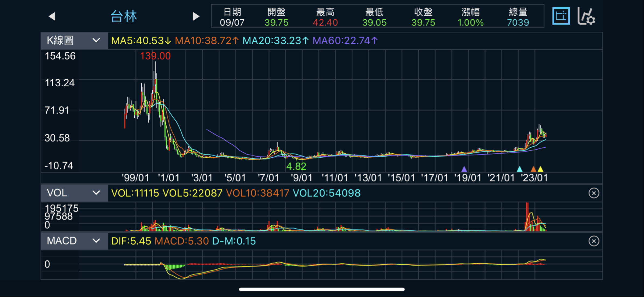
Task: Tap the 4.82 low price label
Action: tap(296, 167)
